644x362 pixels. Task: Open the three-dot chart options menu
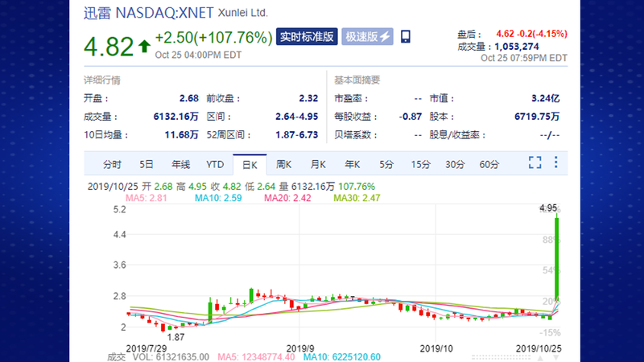pos(555,162)
